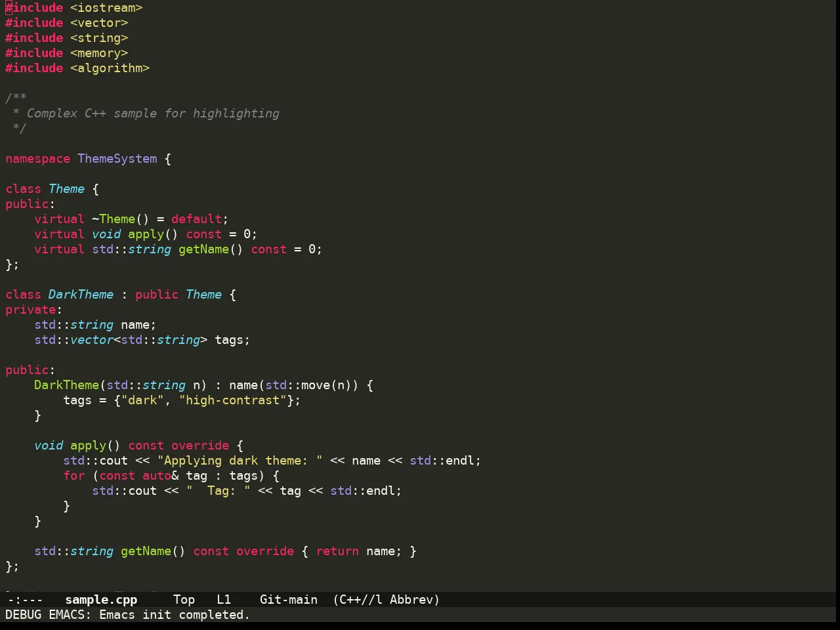Screen dimensions: 840x630
Task: Click override in the void apply() line
Action: [x=201, y=446]
